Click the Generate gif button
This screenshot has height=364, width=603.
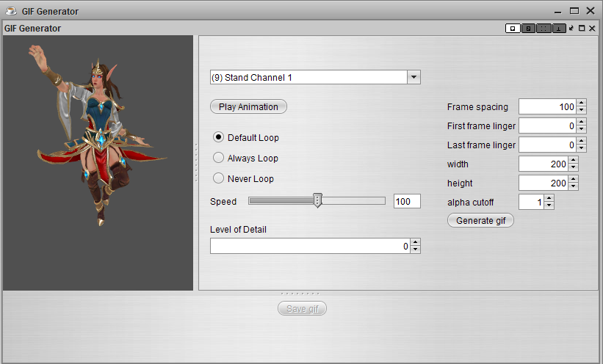pyautogui.click(x=480, y=220)
